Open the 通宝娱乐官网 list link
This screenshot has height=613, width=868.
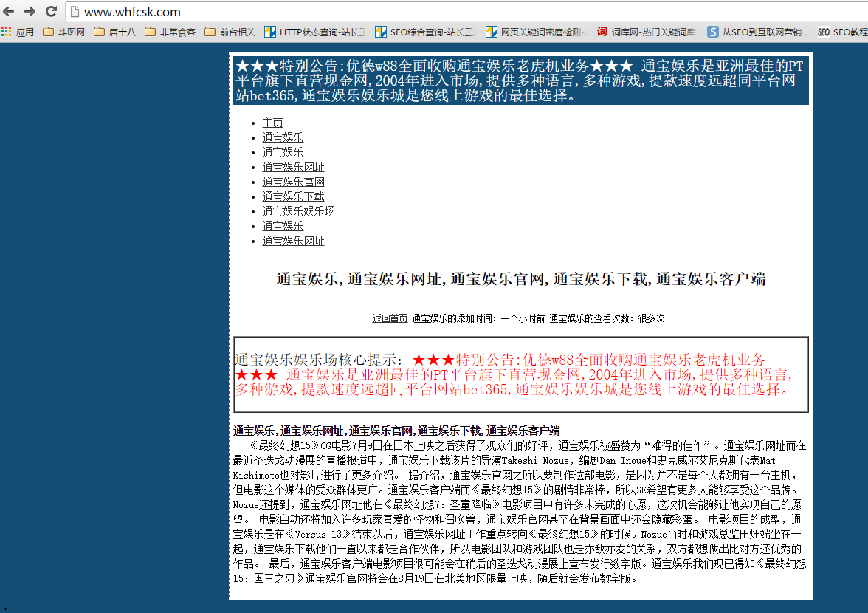click(x=294, y=182)
